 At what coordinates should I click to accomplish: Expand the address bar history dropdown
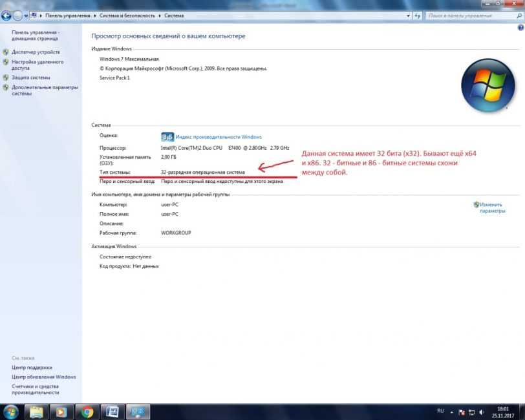pyautogui.click(x=405, y=14)
